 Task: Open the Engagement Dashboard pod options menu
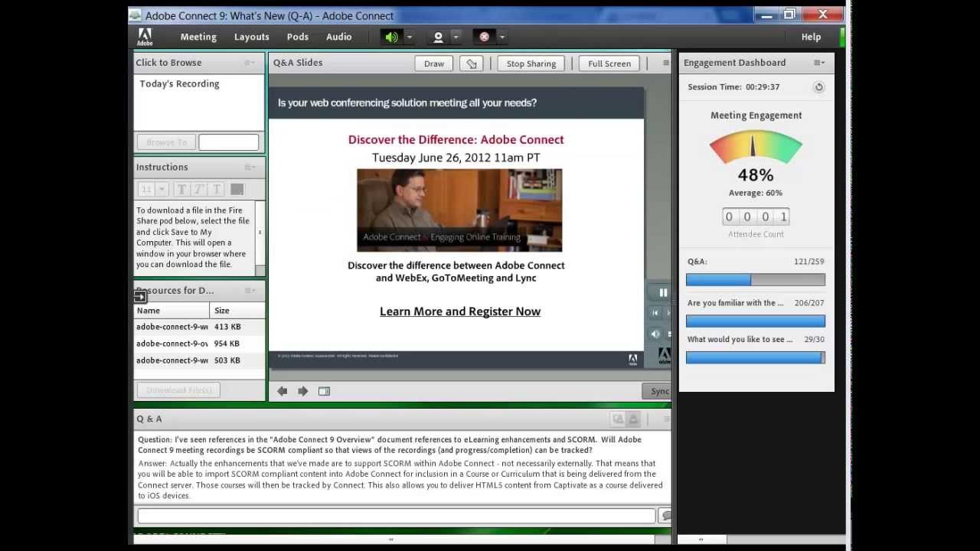click(x=819, y=63)
